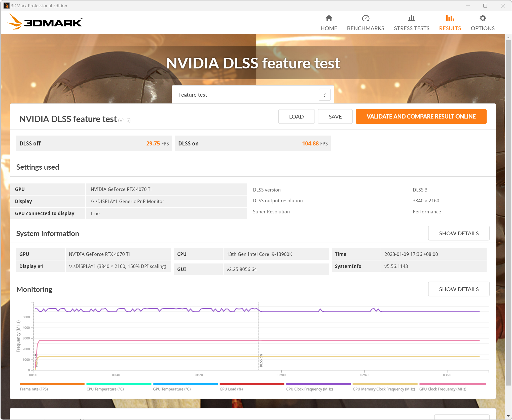Click the Super Resolution 'Performance' value

(427, 212)
